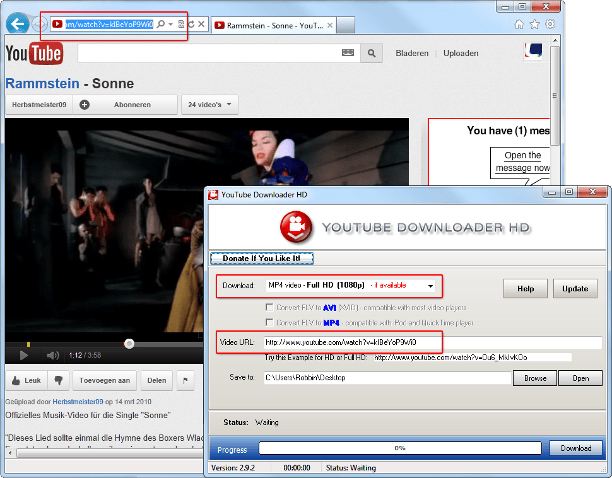Open the Herbstmeister09 channel button

[39, 105]
